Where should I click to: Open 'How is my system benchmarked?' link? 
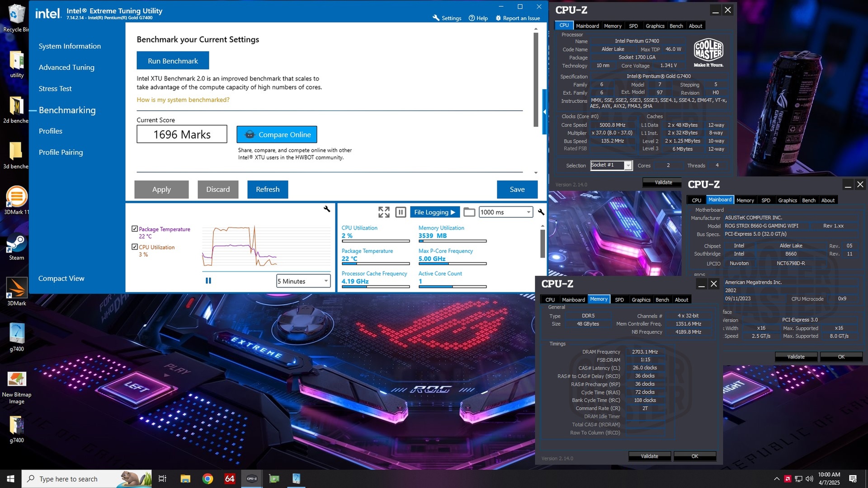coord(183,99)
